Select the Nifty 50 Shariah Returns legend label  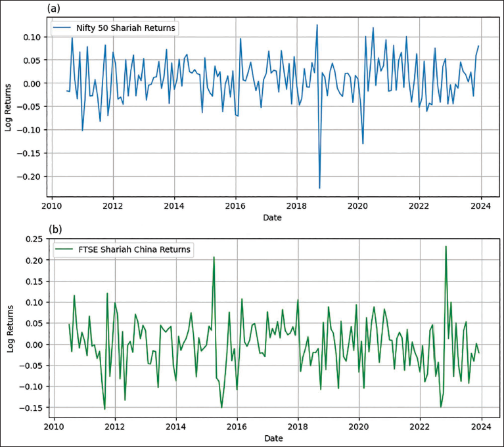[126, 28]
